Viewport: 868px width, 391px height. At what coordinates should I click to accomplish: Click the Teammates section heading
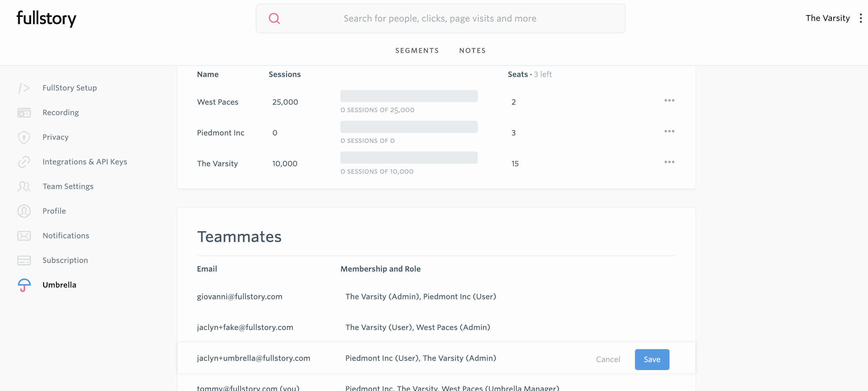click(239, 236)
